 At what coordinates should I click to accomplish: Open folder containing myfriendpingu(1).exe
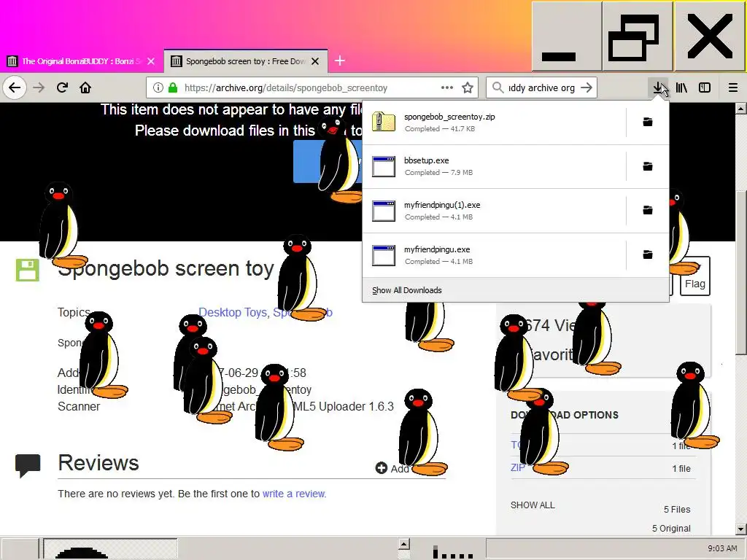(x=648, y=210)
